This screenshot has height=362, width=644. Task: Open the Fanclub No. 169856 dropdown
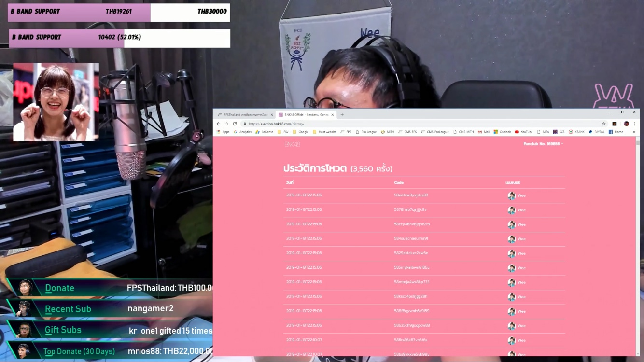(x=543, y=144)
